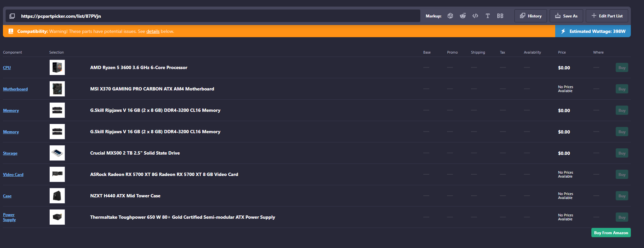Open the Power Supply component link
Image resolution: width=644 pixels, height=248 pixels.
click(x=9, y=217)
